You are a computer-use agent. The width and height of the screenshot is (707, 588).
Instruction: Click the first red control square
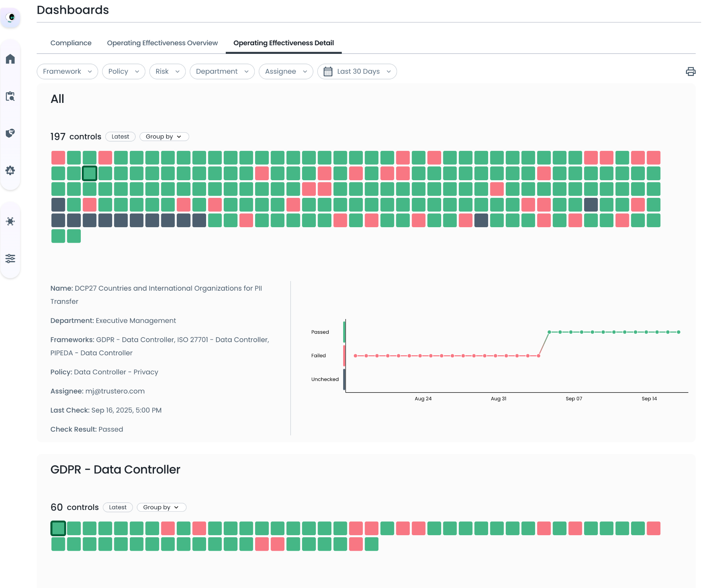[58, 158]
